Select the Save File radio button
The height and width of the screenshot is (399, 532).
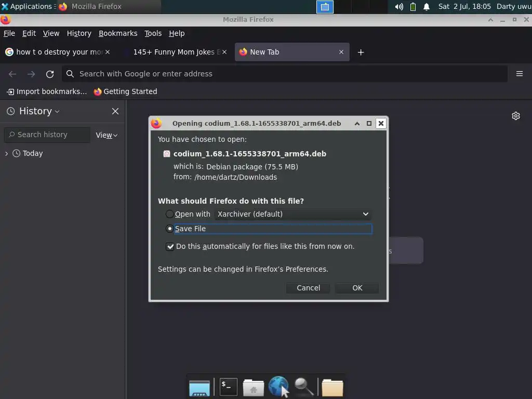click(x=170, y=229)
